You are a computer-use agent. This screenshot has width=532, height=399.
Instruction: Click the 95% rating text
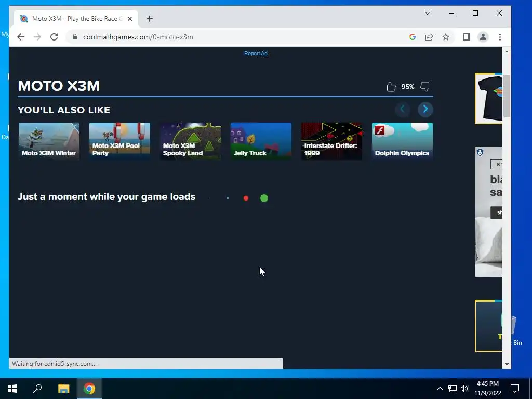click(407, 87)
